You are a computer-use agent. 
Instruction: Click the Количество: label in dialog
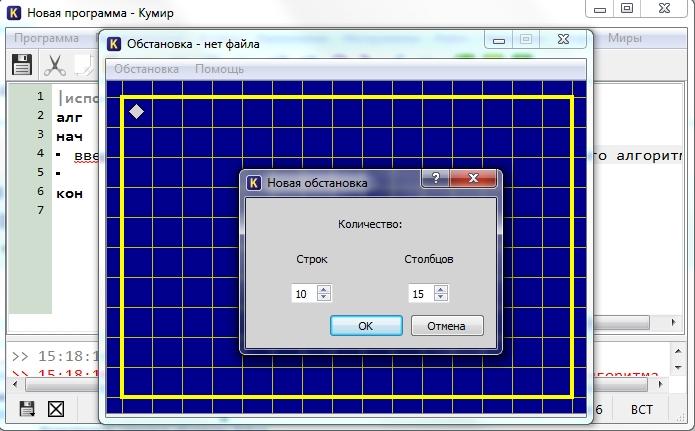[370, 224]
